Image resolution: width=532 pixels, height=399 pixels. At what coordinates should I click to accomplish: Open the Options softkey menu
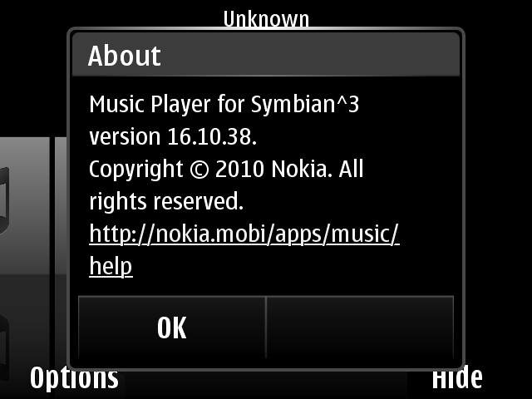[x=74, y=378]
